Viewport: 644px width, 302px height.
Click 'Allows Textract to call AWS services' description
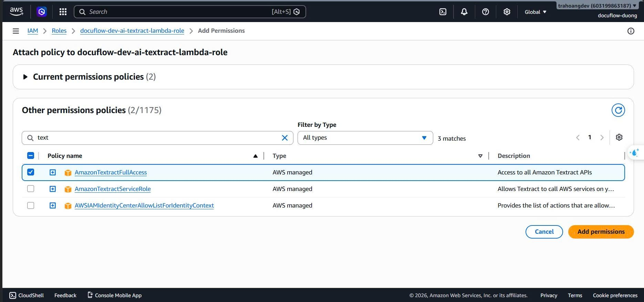click(x=555, y=189)
